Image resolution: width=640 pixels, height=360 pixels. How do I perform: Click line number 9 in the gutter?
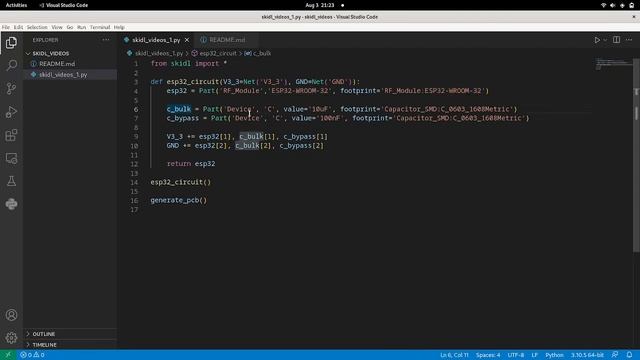[x=136, y=137]
